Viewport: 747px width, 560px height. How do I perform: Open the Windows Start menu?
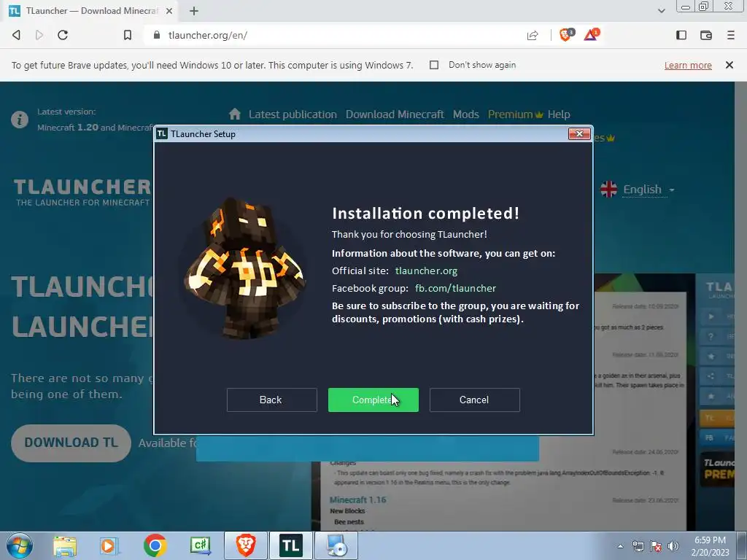click(x=20, y=545)
